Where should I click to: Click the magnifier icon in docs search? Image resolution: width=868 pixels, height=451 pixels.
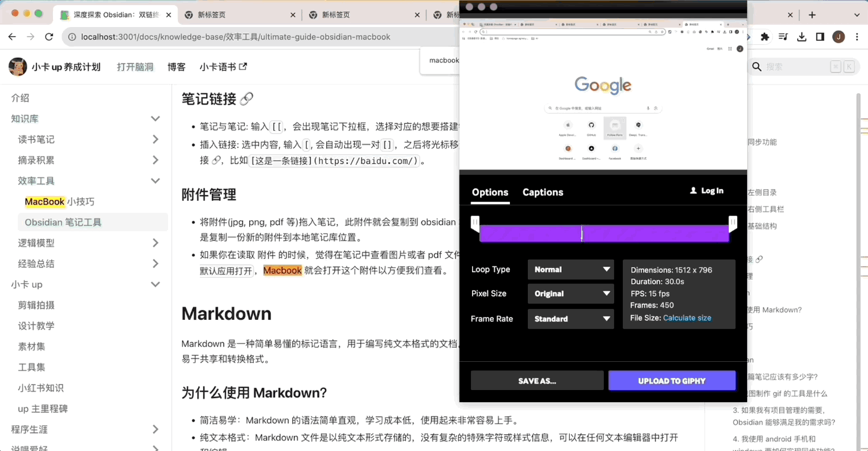pyautogui.click(x=757, y=67)
